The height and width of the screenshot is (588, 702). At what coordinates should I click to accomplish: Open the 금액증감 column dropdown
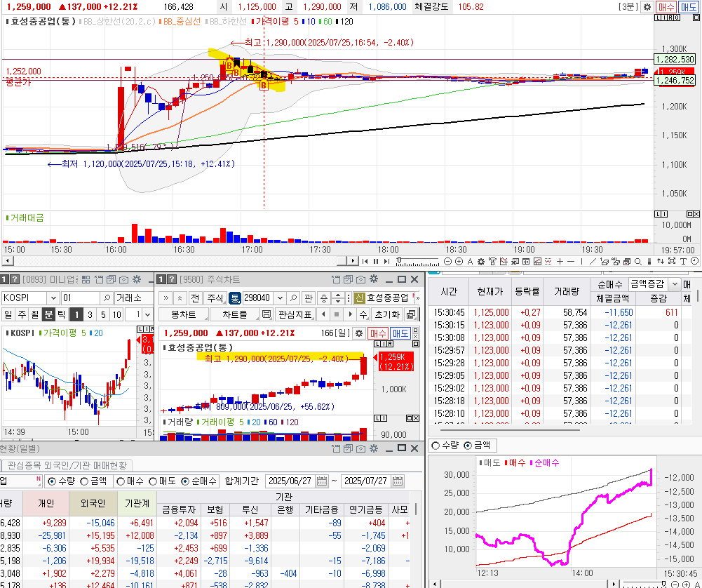674,284
